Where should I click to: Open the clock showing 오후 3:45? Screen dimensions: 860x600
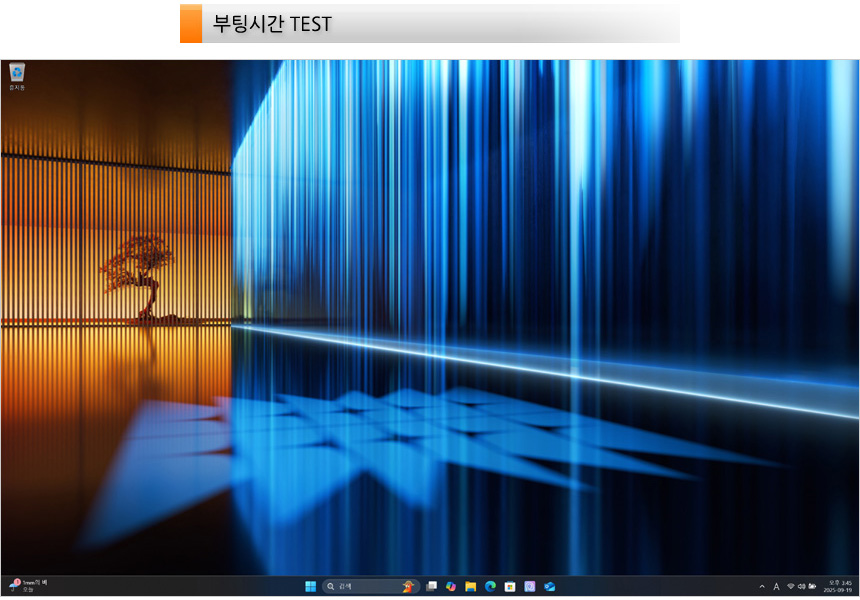pos(838,586)
